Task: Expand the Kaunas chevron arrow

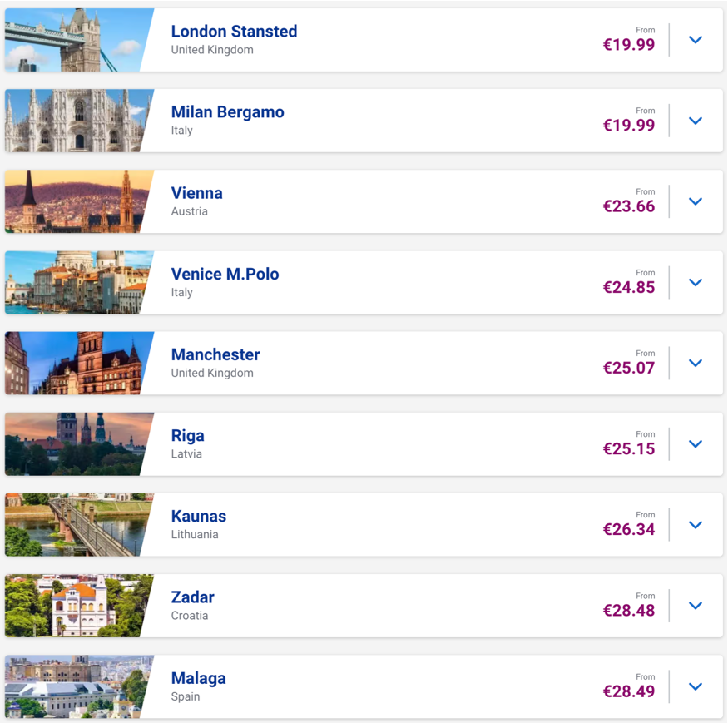Action: click(696, 525)
